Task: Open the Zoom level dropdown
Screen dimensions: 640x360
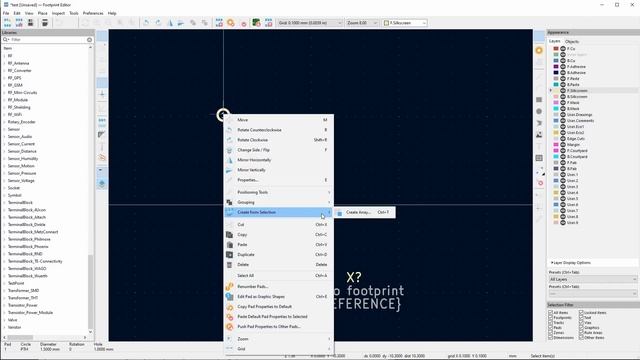Action: 362,23
